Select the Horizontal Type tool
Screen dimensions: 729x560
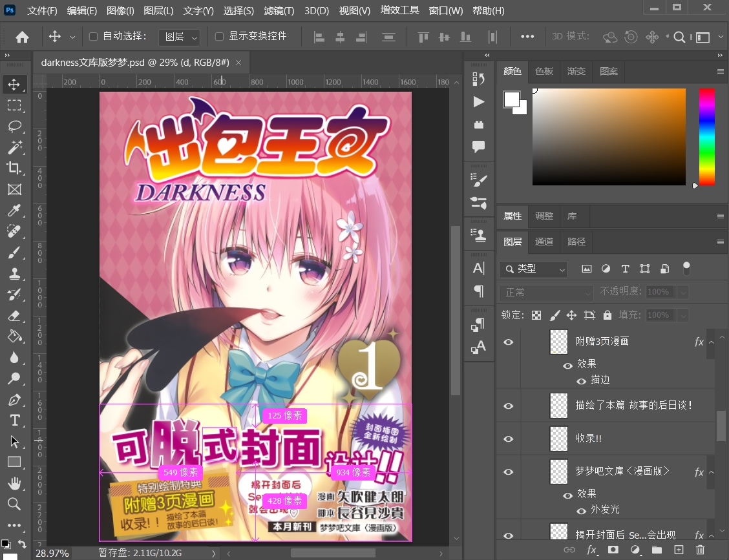(x=14, y=420)
